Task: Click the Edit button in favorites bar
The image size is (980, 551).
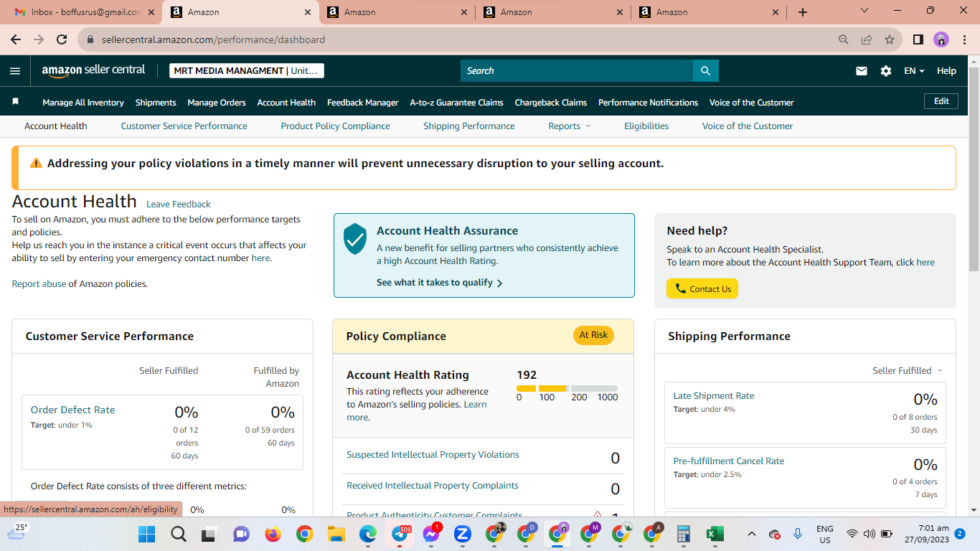Action: 941,102
